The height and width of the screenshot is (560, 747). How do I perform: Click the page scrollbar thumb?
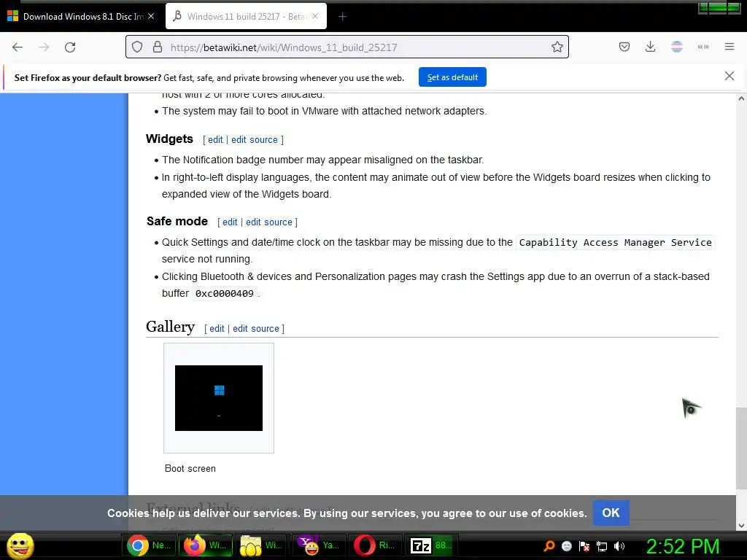click(741, 448)
